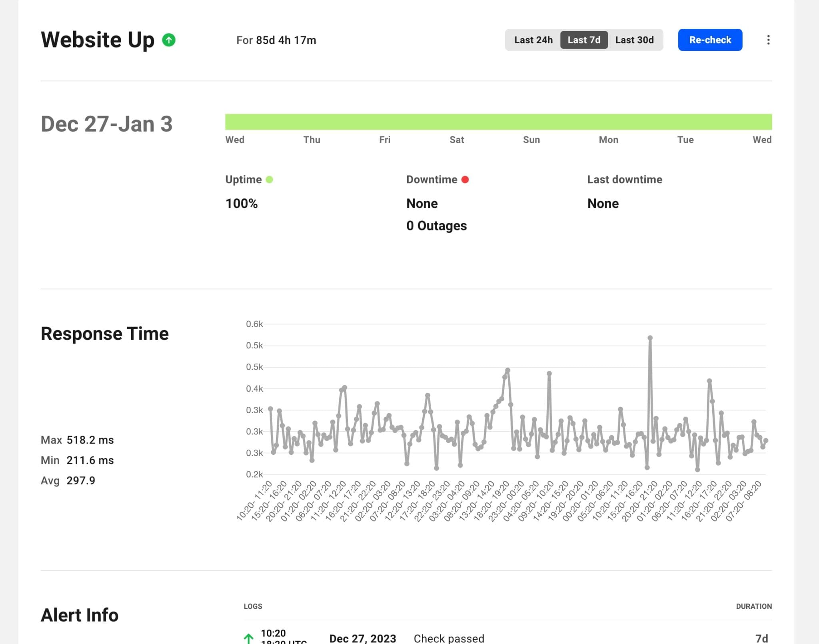Image resolution: width=819 pixels, height=644 pixels.
Task: Select the Last 7d time range
Action: (x=584, y=40)
